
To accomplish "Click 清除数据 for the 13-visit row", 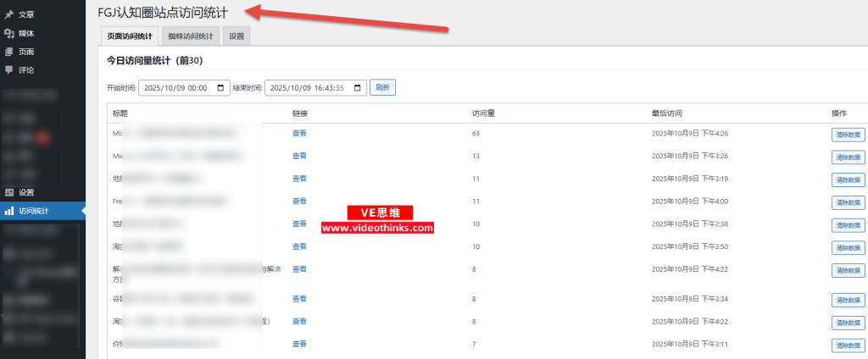I will pos(848,157).
